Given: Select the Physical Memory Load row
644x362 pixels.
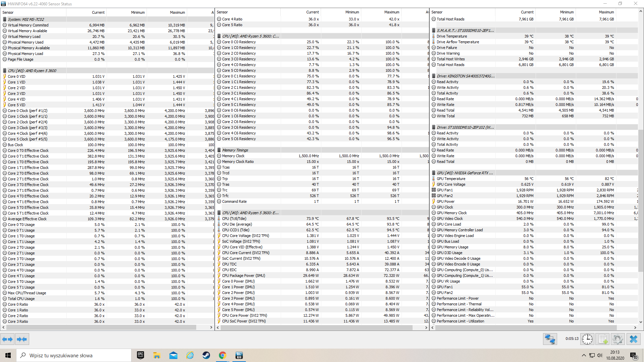Looking at the screenshot, I should [x=107, y=54].
